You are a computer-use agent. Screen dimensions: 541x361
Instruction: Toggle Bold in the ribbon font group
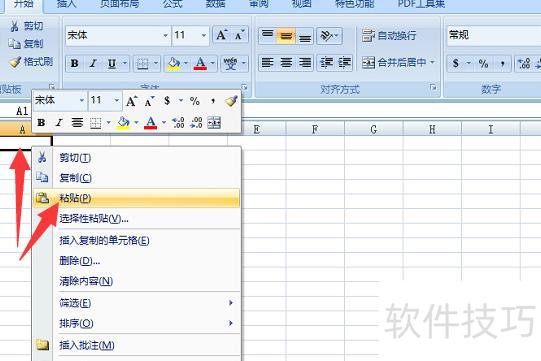(75, 64)
